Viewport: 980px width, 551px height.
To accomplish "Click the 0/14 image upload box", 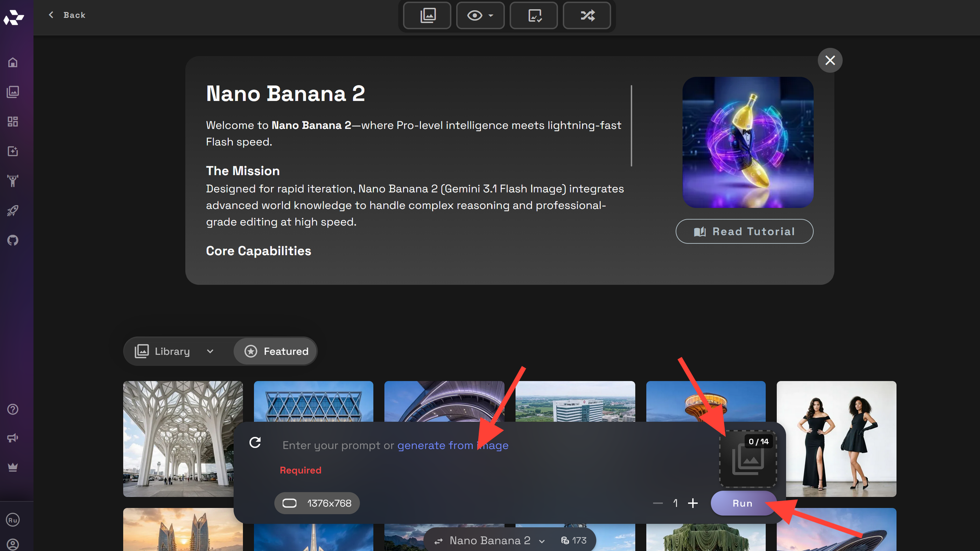I will (x=748, y=459).
